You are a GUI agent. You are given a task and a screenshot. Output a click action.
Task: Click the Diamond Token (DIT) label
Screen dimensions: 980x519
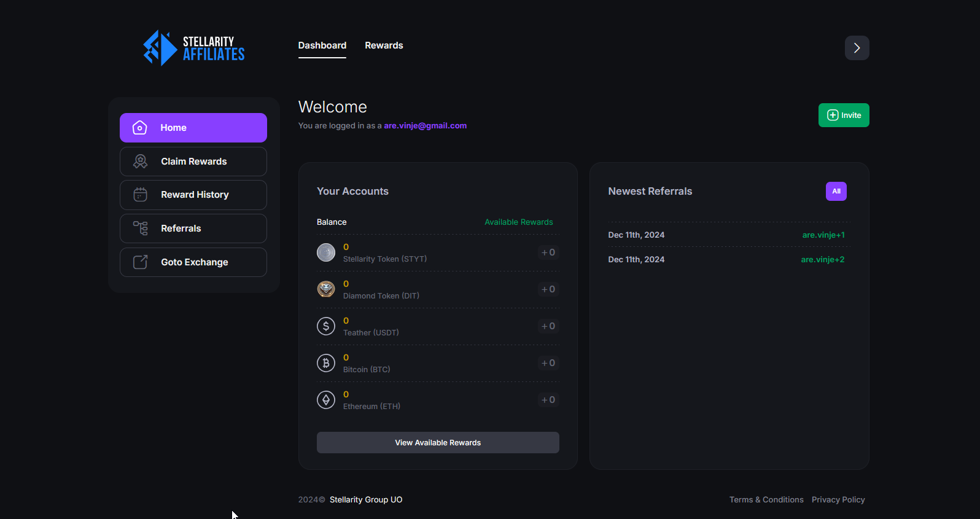tap(381, 296)
